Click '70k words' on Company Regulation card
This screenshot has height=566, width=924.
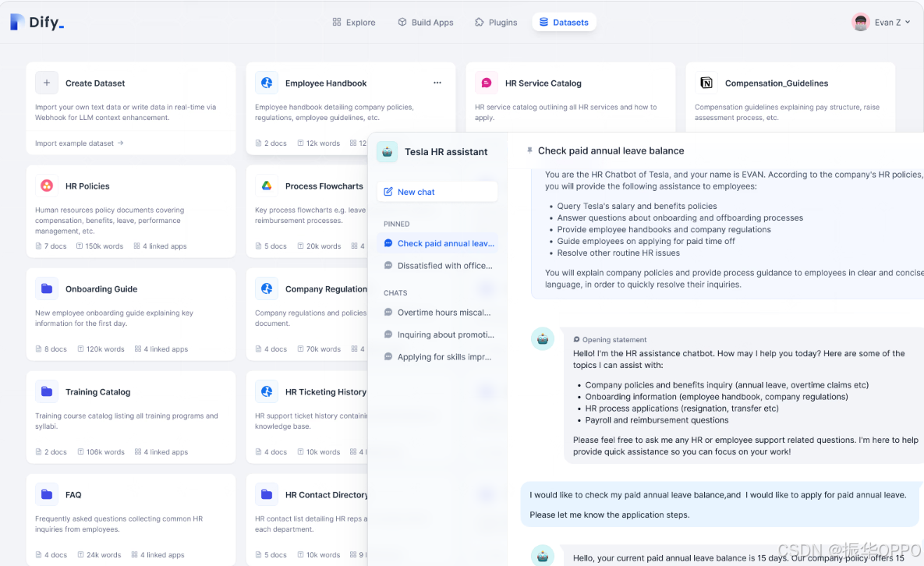[319, 349]
